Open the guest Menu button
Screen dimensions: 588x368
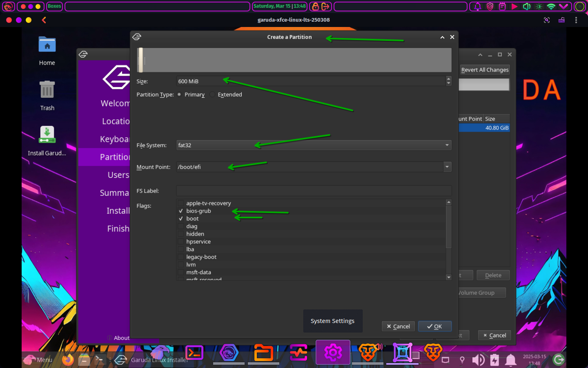point(38,360)
